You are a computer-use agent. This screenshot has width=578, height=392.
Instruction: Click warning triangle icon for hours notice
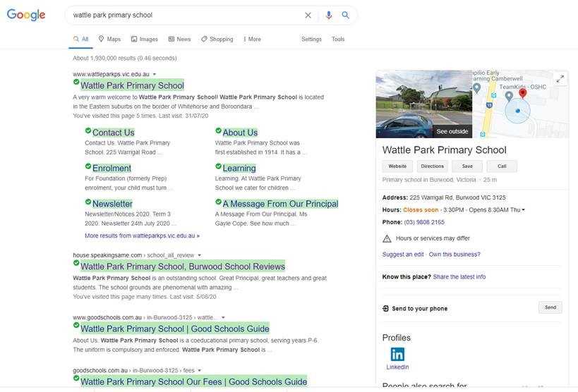coord(387,239)
